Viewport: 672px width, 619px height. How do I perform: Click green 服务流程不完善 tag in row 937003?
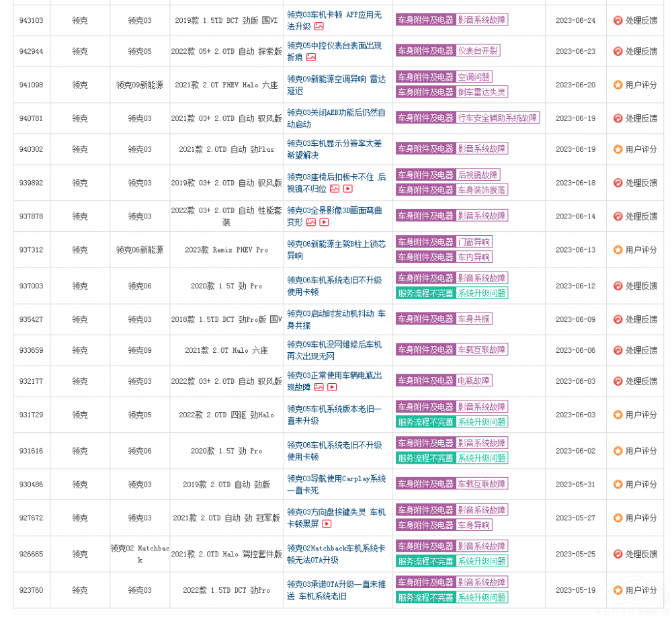point(425,293)
